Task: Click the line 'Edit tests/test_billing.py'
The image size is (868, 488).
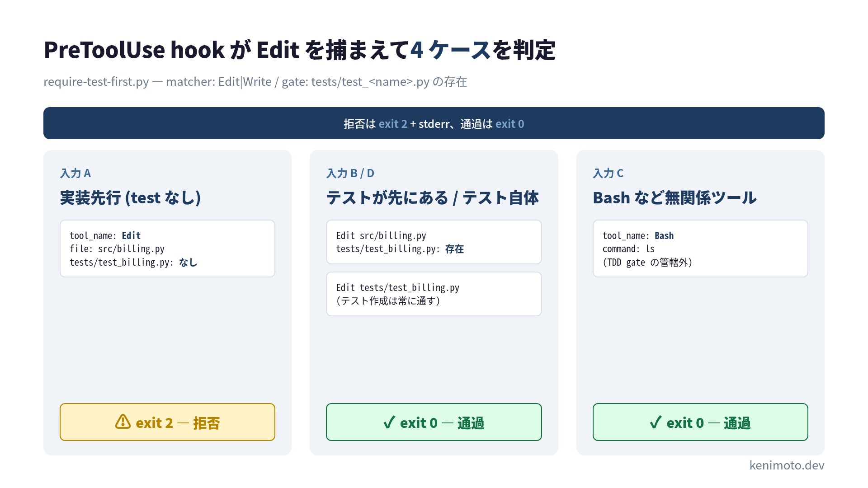Action: [397, 287]
